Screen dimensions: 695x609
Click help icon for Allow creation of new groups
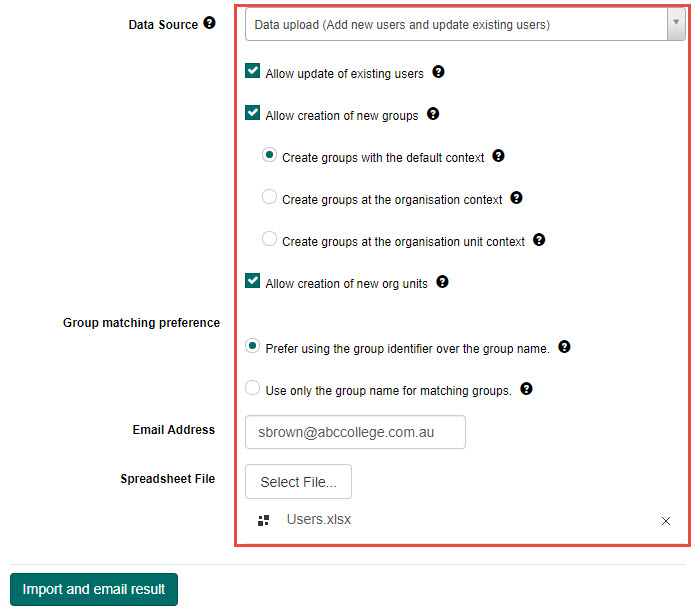(x=433, y=114)
